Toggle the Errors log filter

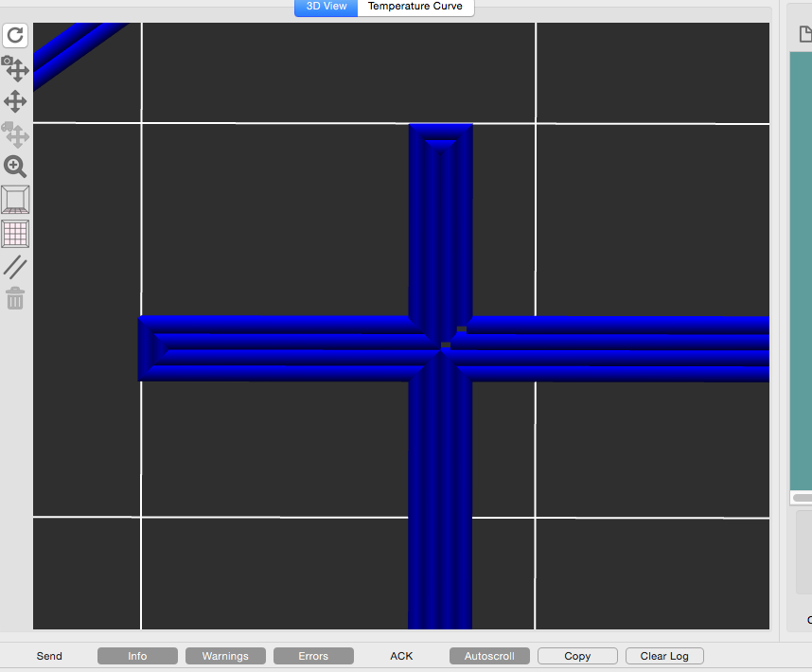point(313,656)
